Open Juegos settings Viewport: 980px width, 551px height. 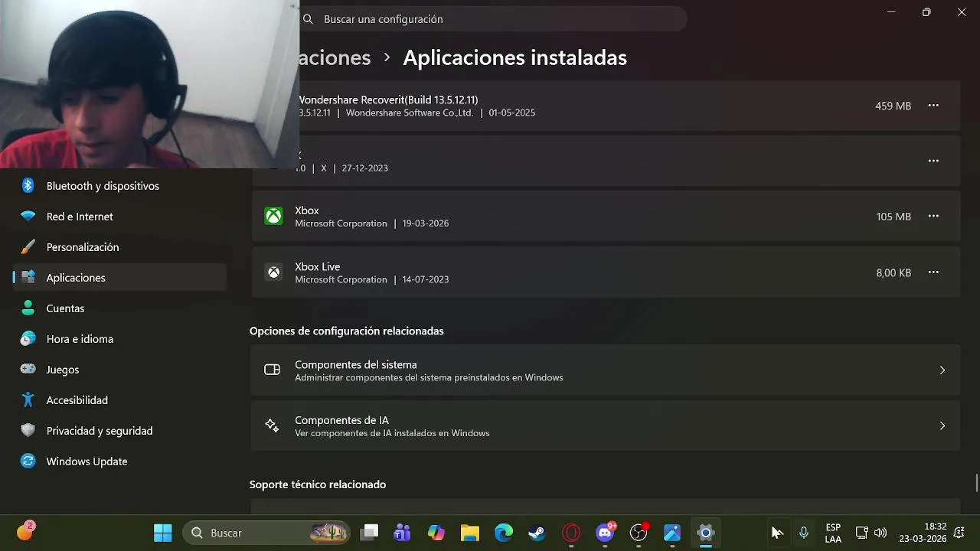pyautogui.click(x=63, y=370)
